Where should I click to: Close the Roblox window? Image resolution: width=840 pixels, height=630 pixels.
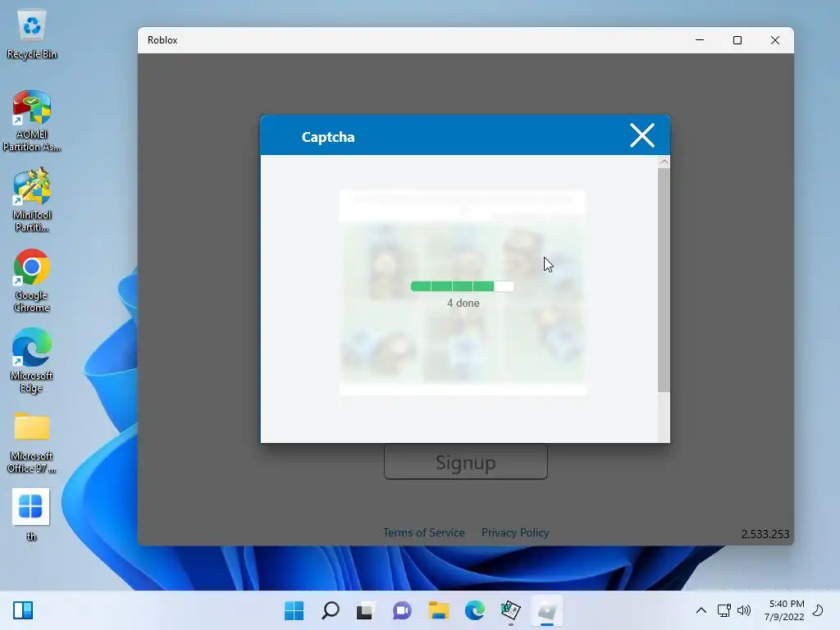pyautogui.click(x=774, y=40)
